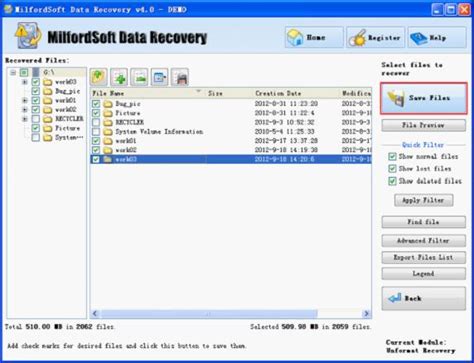Uncheck Picture folder in tree

click(x=36, y=128)
